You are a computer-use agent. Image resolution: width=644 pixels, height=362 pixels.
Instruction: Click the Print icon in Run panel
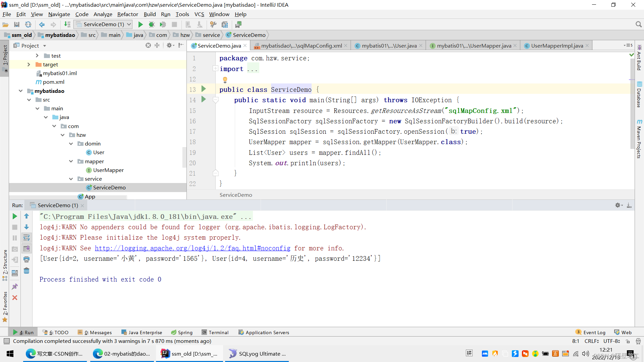point(26,259)
